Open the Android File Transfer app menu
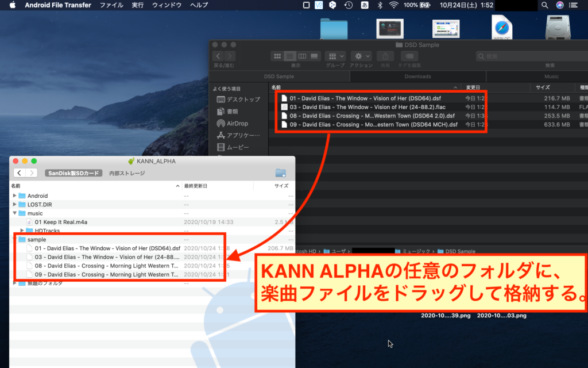Screen dimensions: 588x368 pyautogui.click(x=58, y=5)
